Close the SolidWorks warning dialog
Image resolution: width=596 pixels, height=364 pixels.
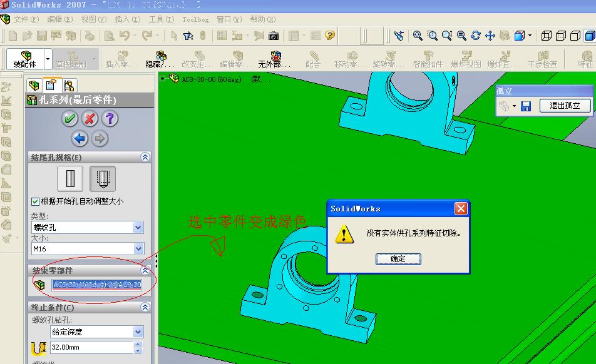[x=461, y=208]
